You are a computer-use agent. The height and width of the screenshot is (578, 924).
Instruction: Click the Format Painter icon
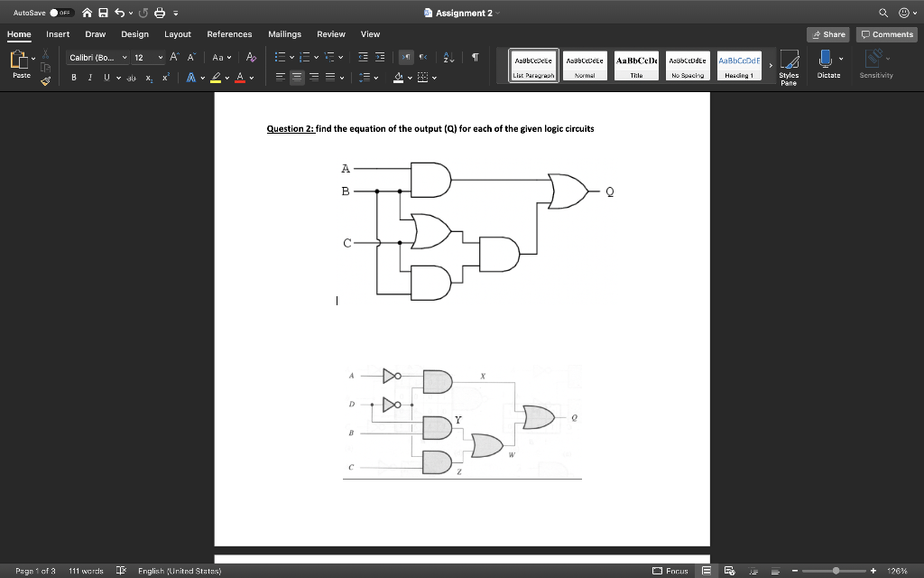[46, 79]
